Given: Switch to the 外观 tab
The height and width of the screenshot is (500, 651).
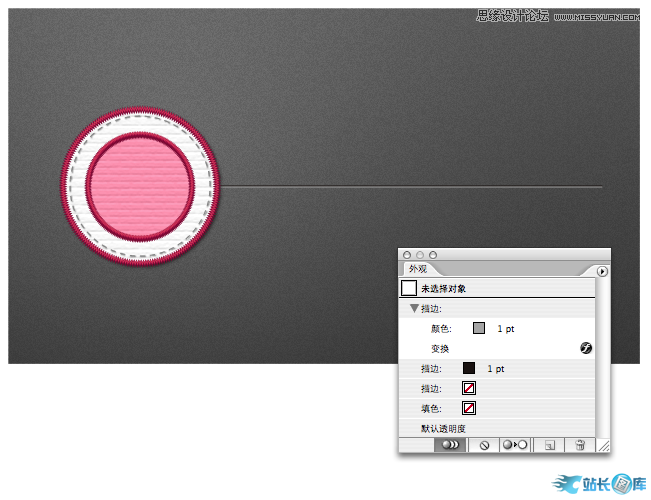Looking at the screenshot, I should pos(418,270).
